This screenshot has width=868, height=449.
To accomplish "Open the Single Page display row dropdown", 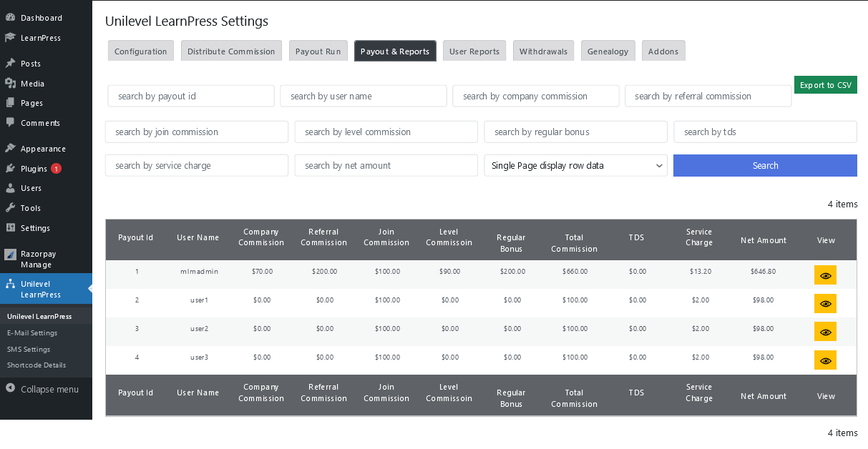I will pyautogui.click(x=575, y=165).
